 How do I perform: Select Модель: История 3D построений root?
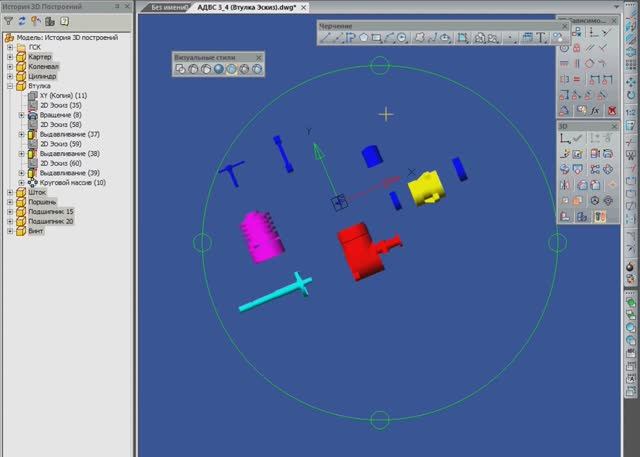point(67,38)
